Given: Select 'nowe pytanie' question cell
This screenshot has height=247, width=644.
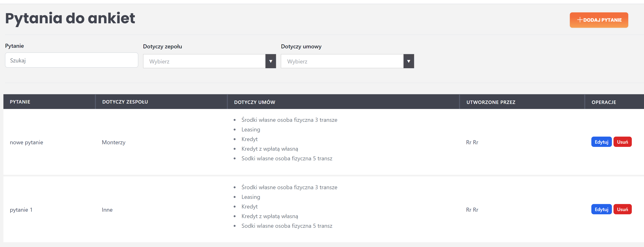Looking at the screenshot, I should tap(26, 142).
